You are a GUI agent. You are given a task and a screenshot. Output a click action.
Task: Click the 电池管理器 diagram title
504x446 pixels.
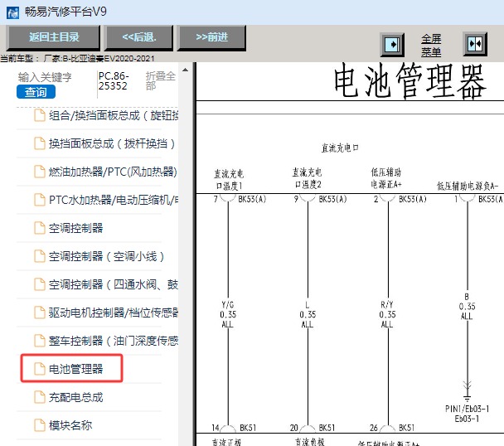coord(409,81)
